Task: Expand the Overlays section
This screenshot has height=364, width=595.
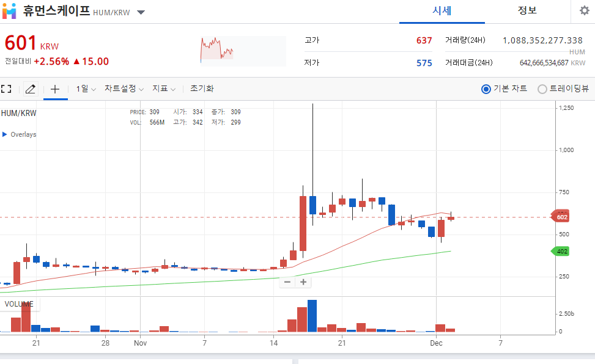Action: tap(19, 134)
